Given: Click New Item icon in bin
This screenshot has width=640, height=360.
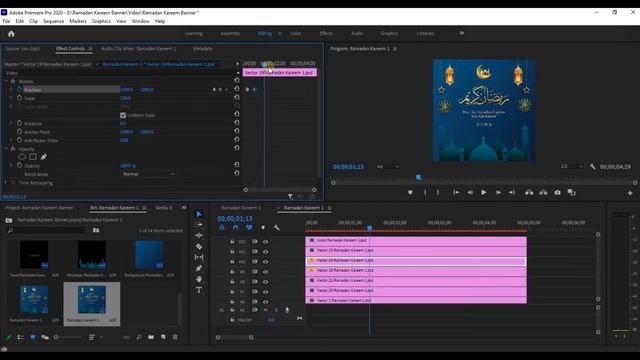Looking at the screenshot, I should pos(163,337).
